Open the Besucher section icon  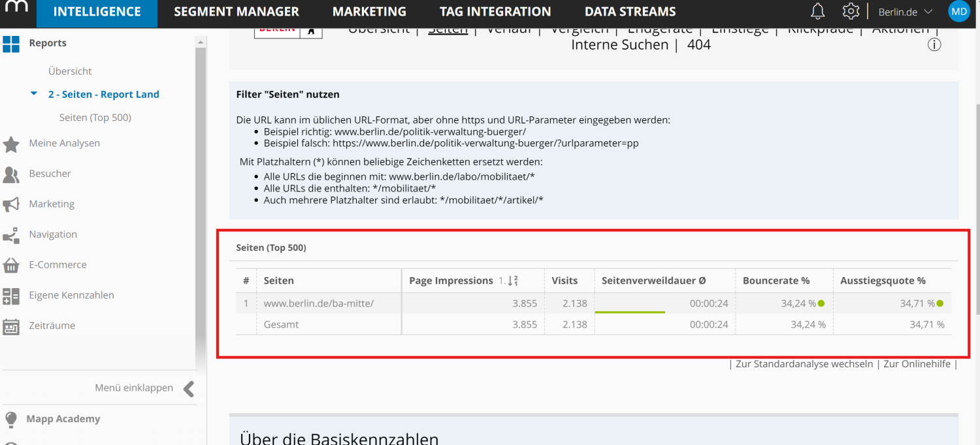pos(12,173)
